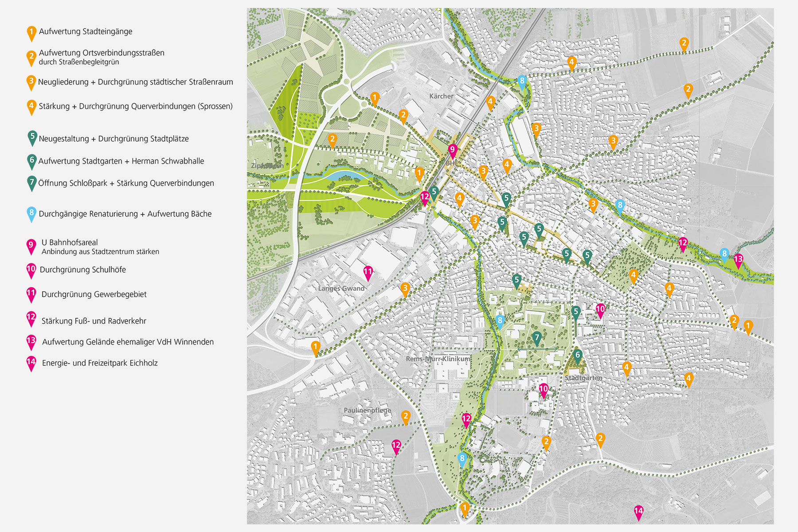Click blue legend pin 8 for Bäche
The image size is (798, 532).
coord(31,213)
